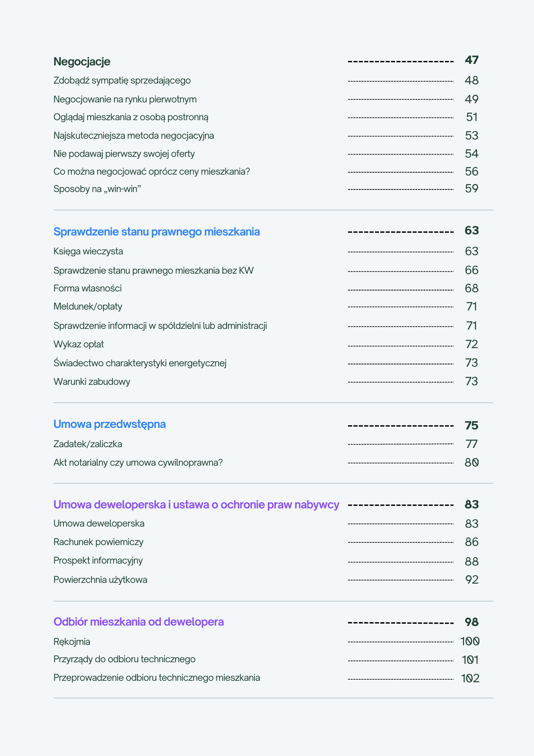Open Wykaz opłat entry
Viewport: 534px width, 756px height.
pos(79,344)
